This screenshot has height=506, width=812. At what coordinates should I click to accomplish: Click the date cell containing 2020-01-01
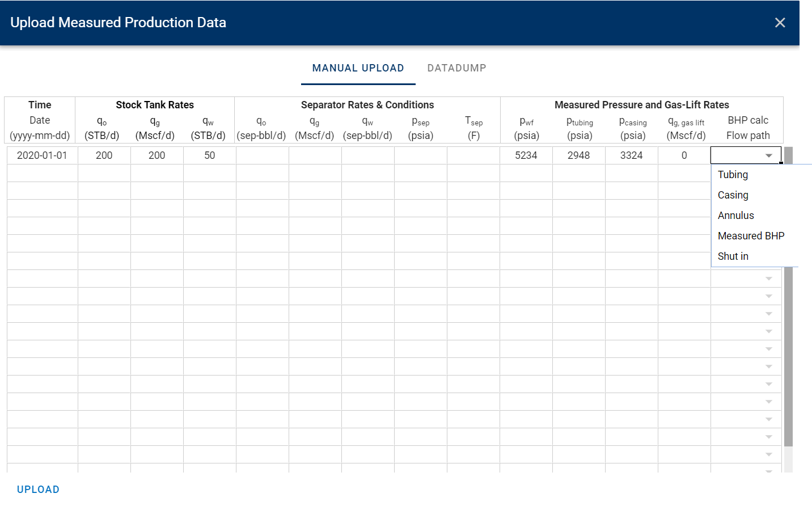pos(42,155)
